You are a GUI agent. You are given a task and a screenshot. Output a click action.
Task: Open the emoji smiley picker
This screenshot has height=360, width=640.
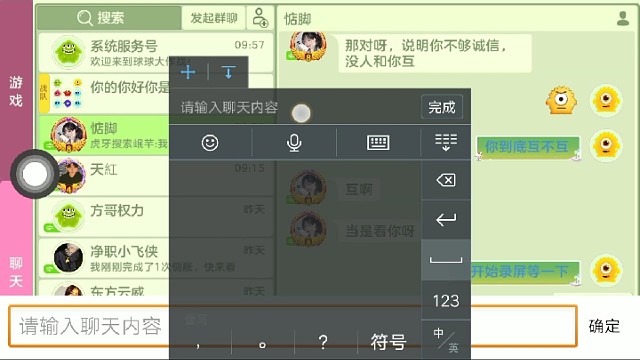[x=210, y=142]
